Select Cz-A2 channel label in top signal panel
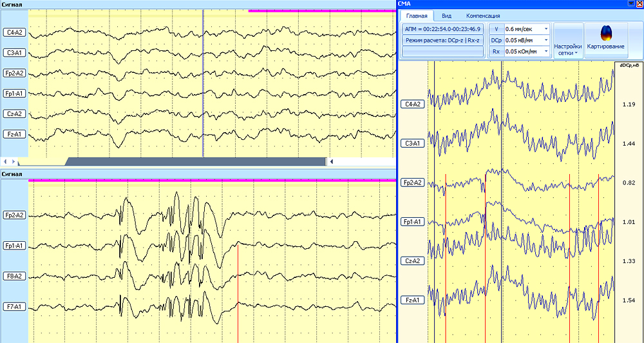The image size is (644, 343). [x=14, y=114]
